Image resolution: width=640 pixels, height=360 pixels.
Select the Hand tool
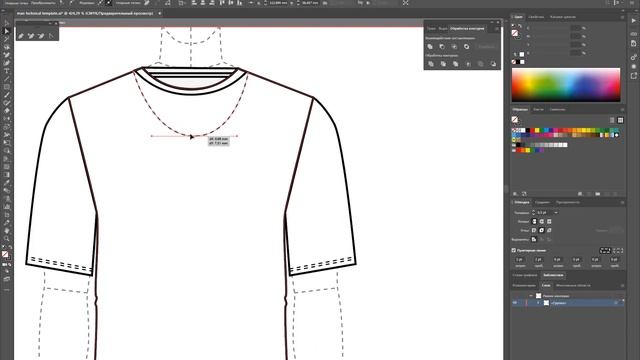(x=7, y=231)
